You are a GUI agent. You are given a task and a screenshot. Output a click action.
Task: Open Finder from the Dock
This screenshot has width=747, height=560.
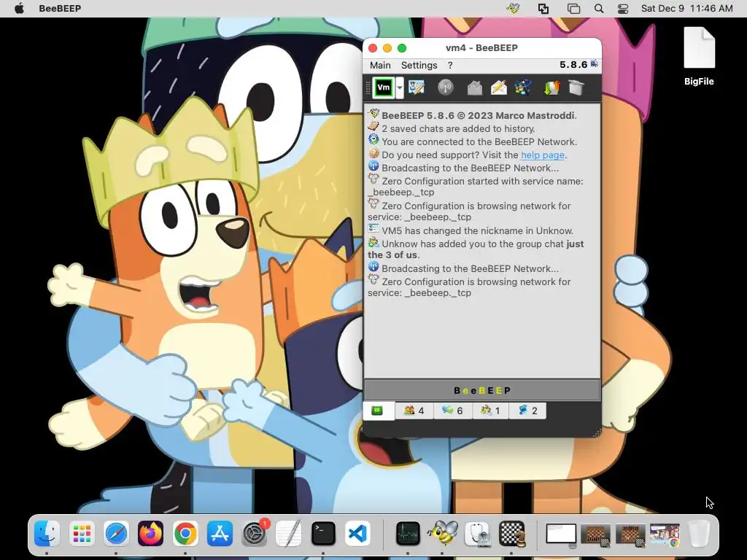tap(47, 533)
